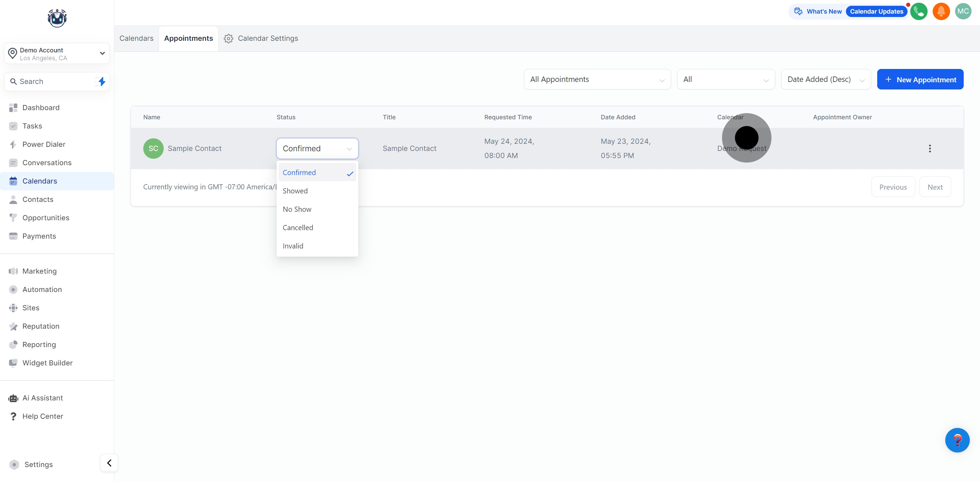Open the orange notifications bell
980x482 pixels.
pos(941,12)
